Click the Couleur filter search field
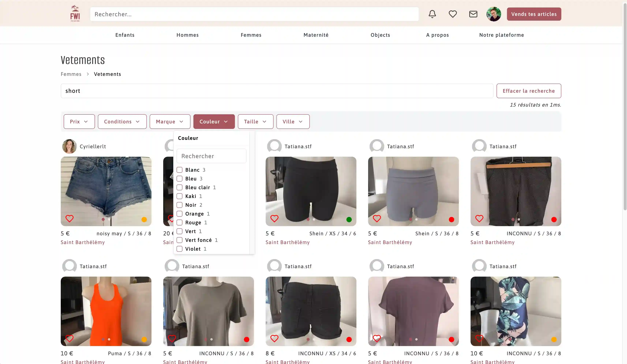This screenshot has width=627, height=364. tap(211, 156)
